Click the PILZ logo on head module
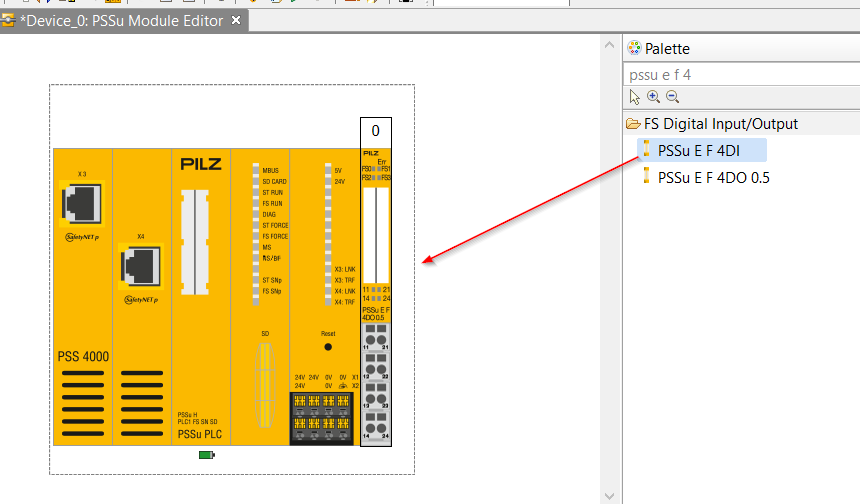 click(x=201, y=164)
